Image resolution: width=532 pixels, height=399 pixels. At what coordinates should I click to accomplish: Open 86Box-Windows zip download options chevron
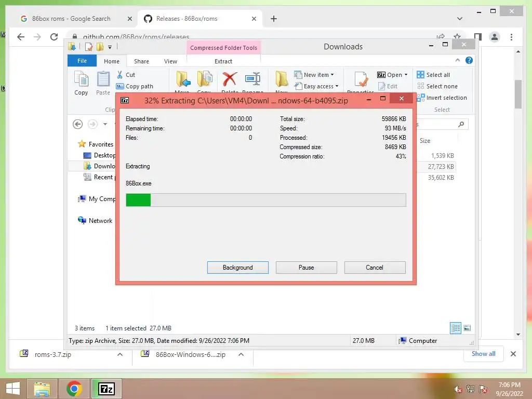[x=241, y=354]
